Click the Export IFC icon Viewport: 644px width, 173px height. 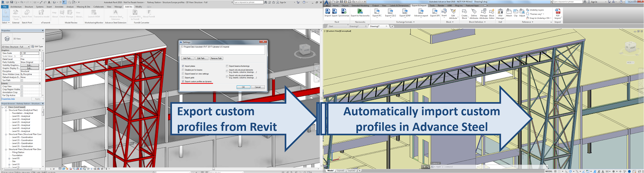(377, 13)
